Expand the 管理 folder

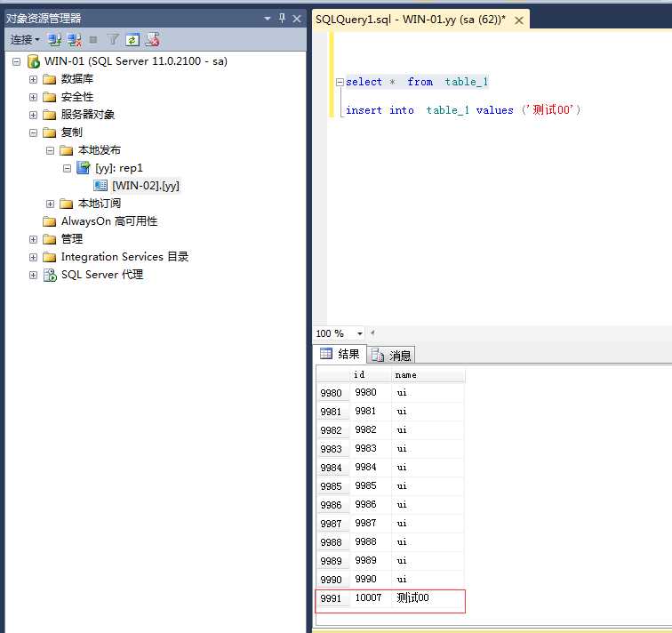[33, 239]
